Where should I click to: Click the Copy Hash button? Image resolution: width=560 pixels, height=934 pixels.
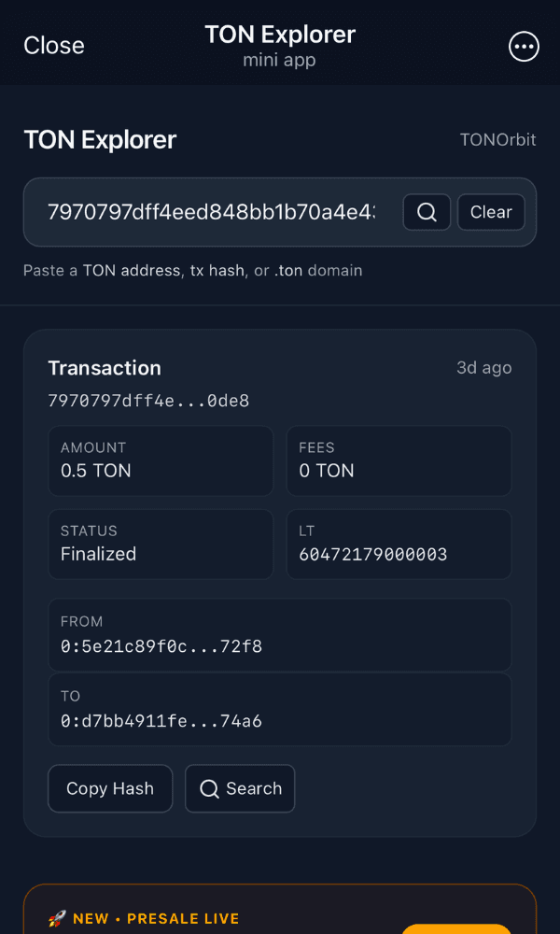(x=110, y=788)
